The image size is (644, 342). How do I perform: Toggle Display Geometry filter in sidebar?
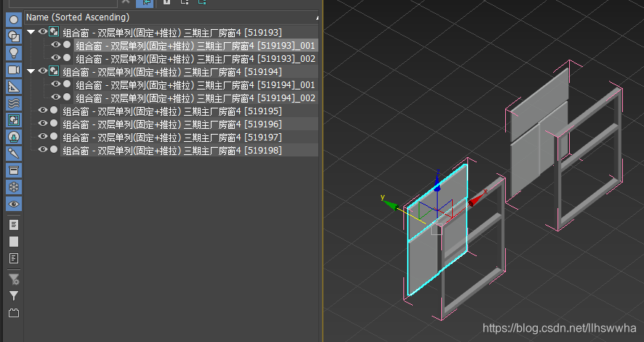(x=14, y=20)
